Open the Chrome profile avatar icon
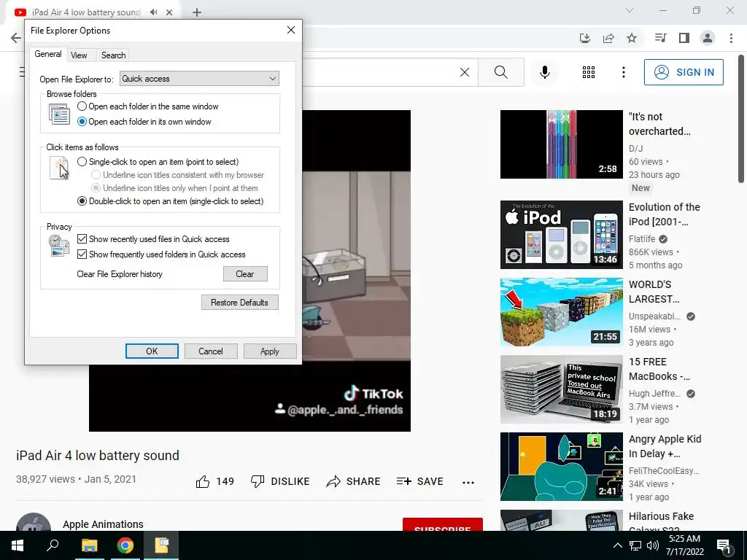This screenshot has height=560, width=747. click(x=708, y=38)
